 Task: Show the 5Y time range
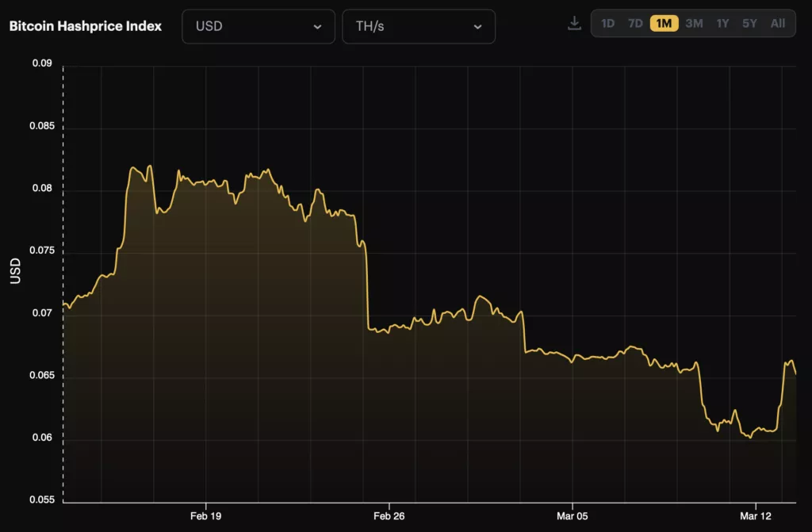[x=749, y=23]
